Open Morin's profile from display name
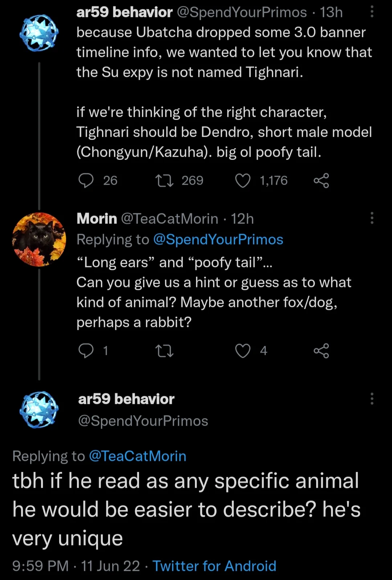Viewport: 392px width, 580px height. pos(97,218)
